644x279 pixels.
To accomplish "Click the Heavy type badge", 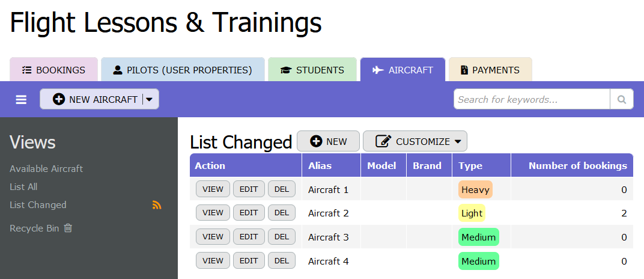I will [475, 190].
